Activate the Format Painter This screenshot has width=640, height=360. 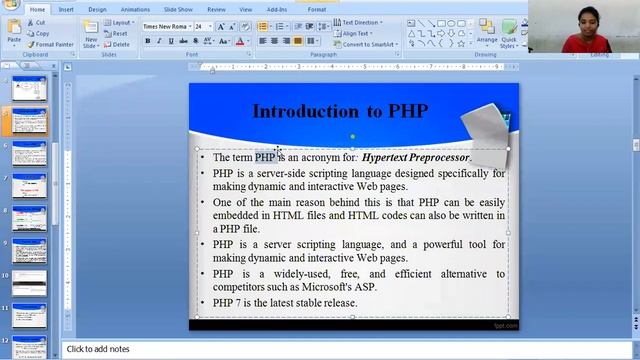tap(51, 44)
